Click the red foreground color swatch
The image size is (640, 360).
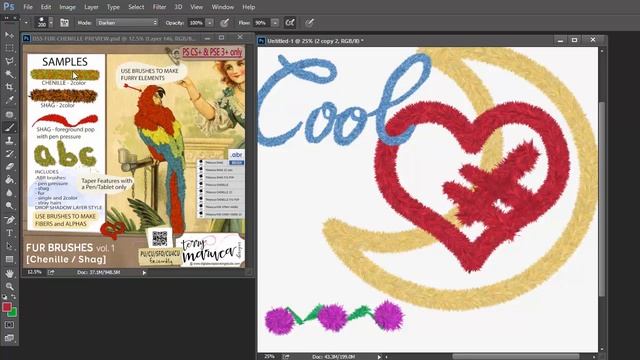[7, 307]
